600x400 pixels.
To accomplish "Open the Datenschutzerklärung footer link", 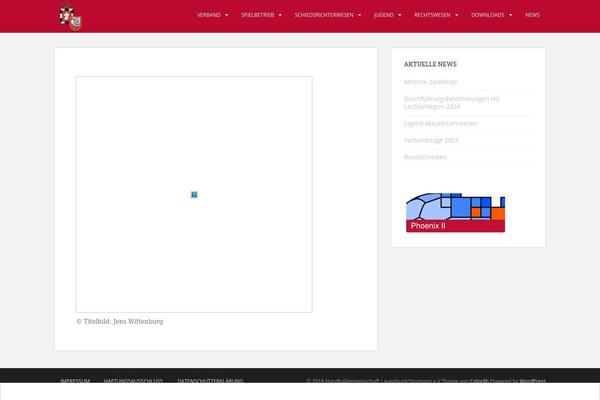I will tap(210, 381).
